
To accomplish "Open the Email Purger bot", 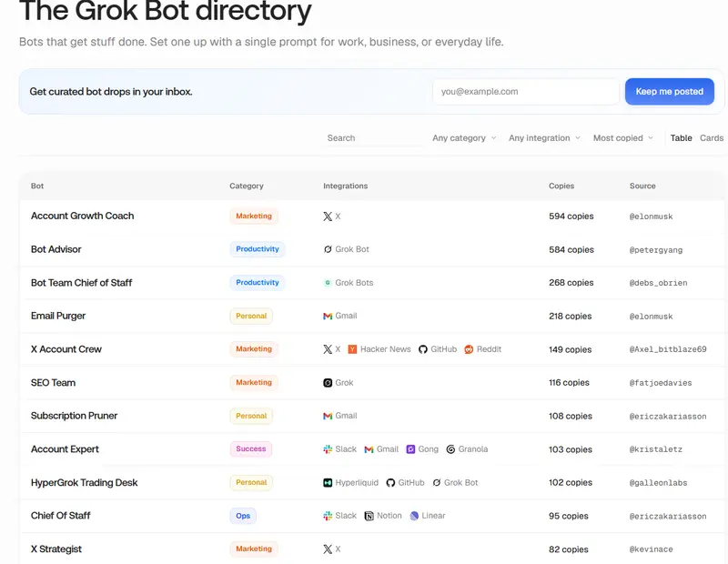I will [58, 316].
